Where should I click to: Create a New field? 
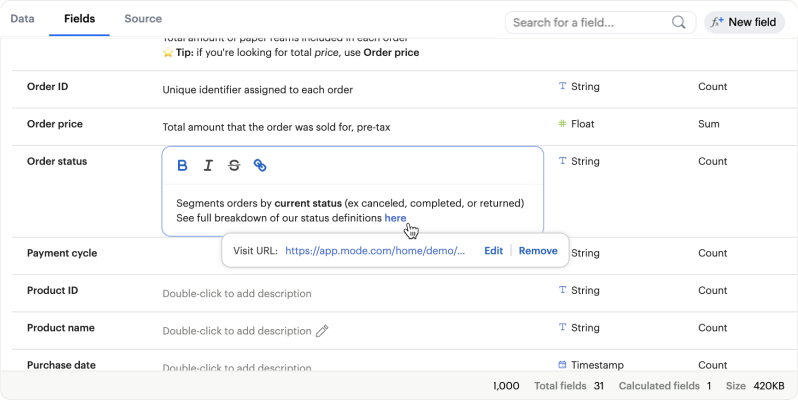point(743,22)
